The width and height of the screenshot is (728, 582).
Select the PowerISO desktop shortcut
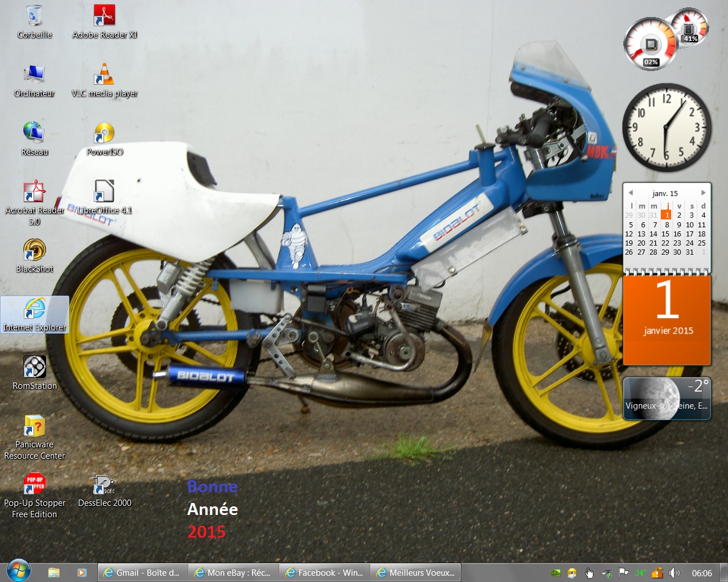point(105,139)
